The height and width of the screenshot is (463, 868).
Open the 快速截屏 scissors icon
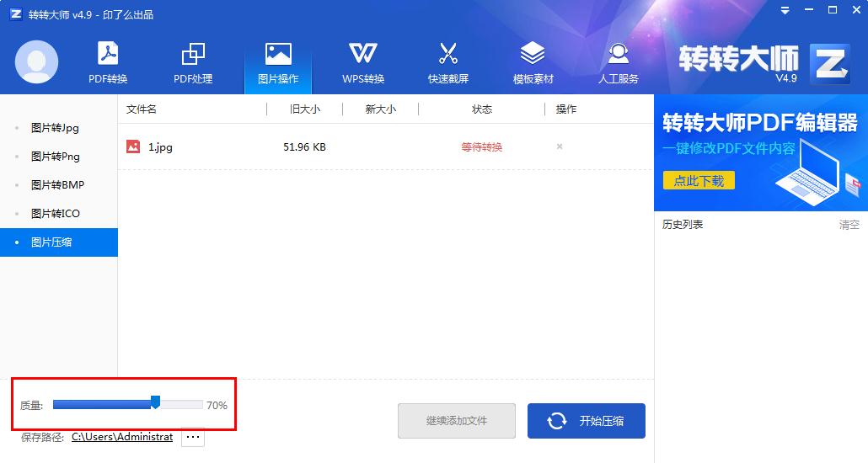[x=447, y=62]
